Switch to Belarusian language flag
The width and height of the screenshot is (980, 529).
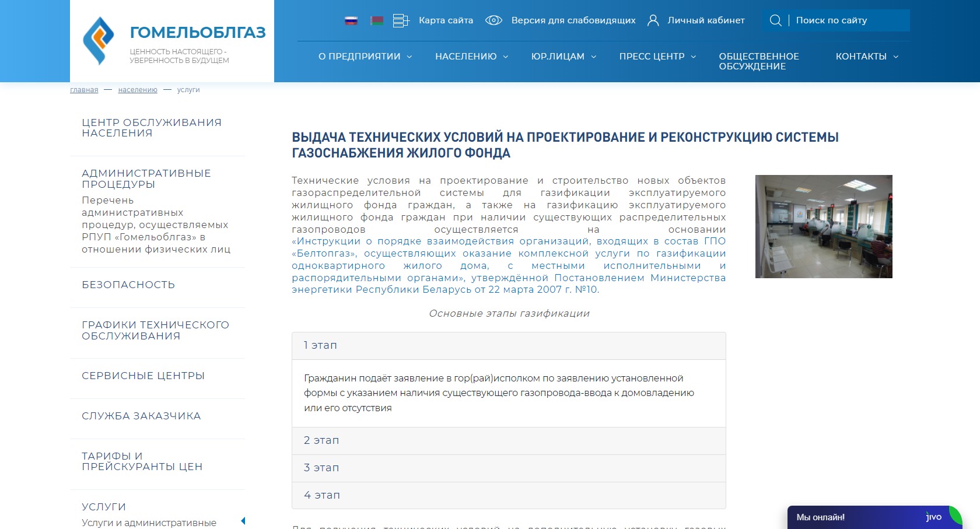coord(377,21)
